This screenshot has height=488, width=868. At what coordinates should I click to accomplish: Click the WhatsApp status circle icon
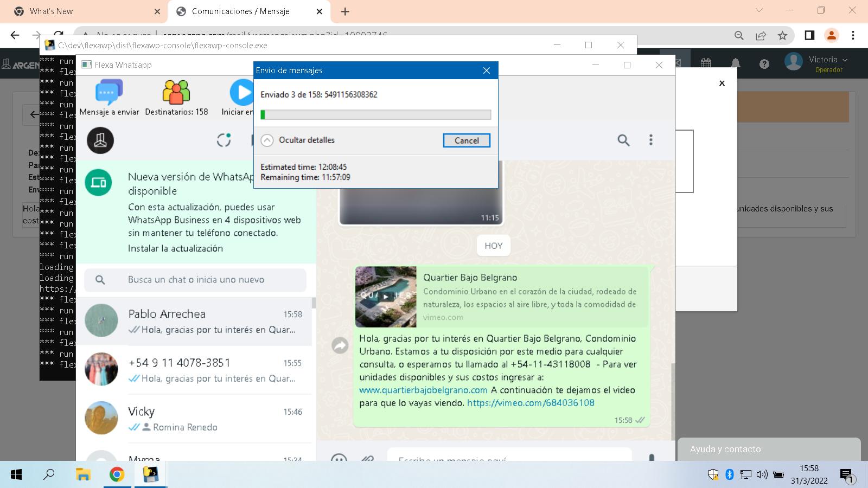pyautogui.click(x=224, y=140)
